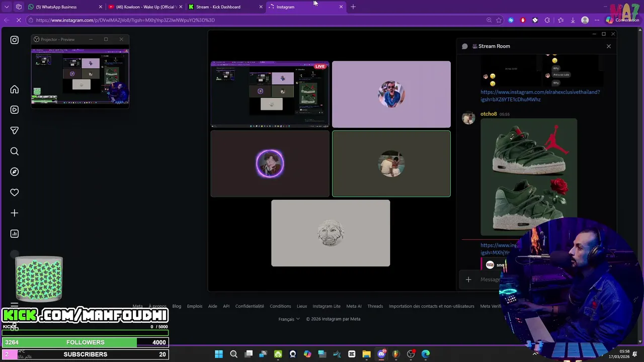Screen dimensions: 644x362
Task: Open Instagram dashboard chart icon
Action: click(x=15, y=234)
